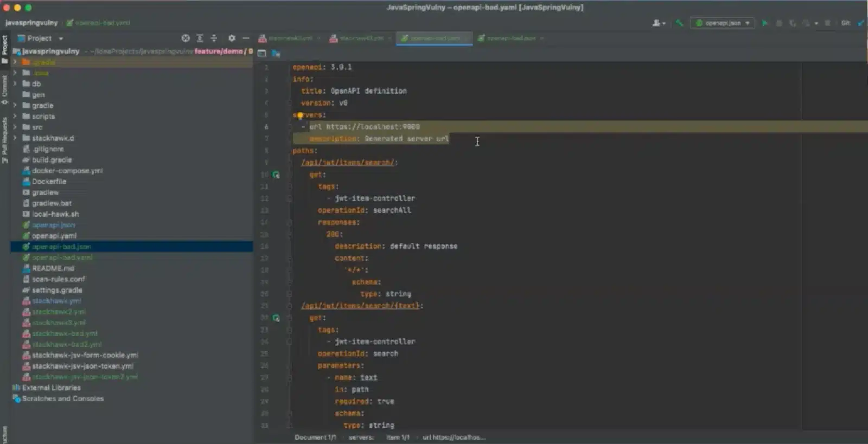Screen dimensions: 868x444
Task: Hide the Project panel with minus icon
Action: pyautogui.click(x=246, y=38)
